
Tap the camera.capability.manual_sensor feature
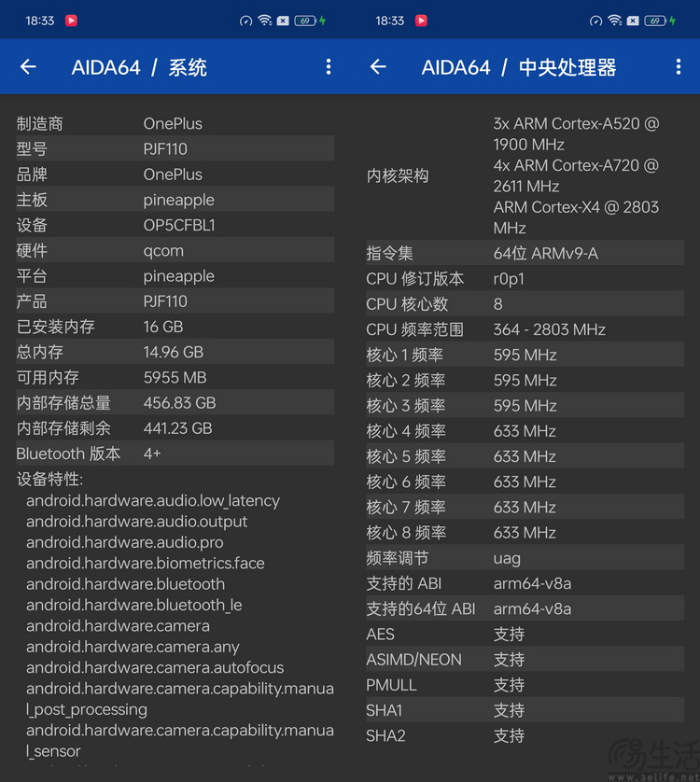click(x=179, y=741)
